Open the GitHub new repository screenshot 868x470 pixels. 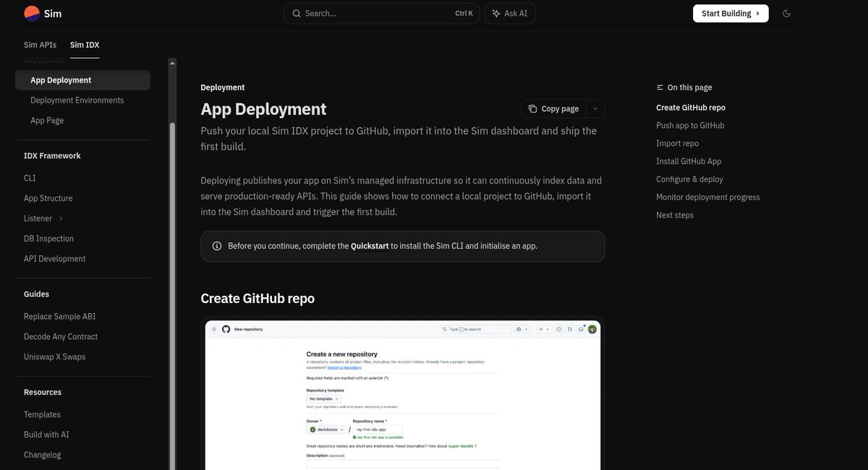coord(403,395)
